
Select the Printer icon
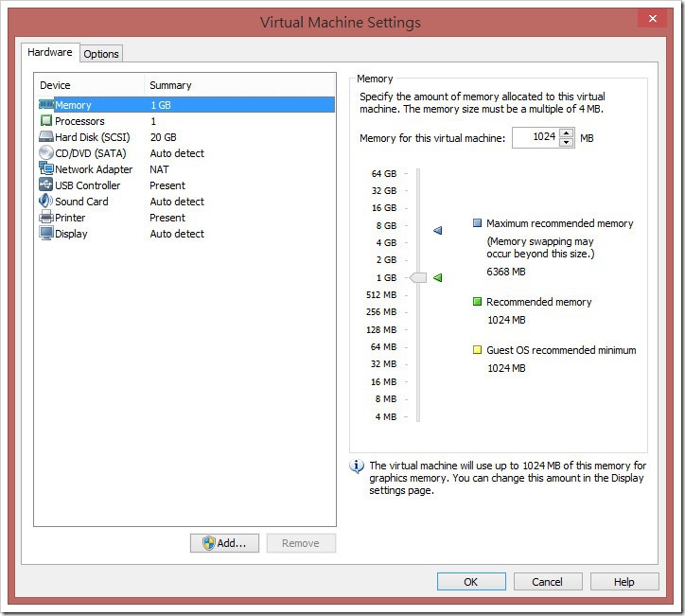coord(45,217)
